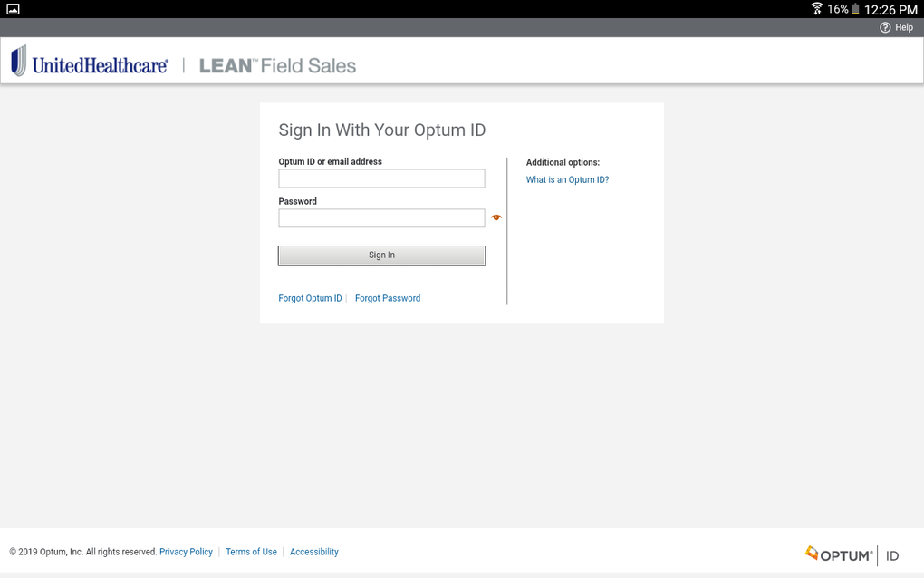Tap the battery indicator icon
The width and height of the screenshot is (924, 578).
pyautogui.click(x=854, y=9)
